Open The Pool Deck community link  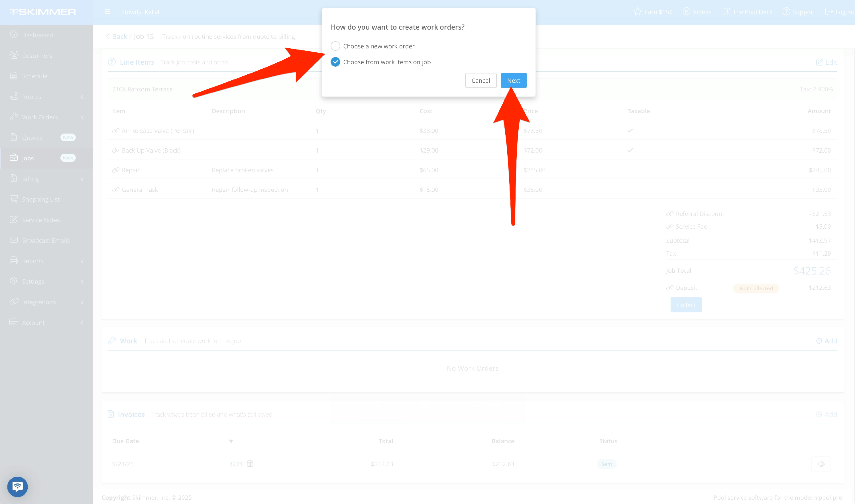coord(747,12)
